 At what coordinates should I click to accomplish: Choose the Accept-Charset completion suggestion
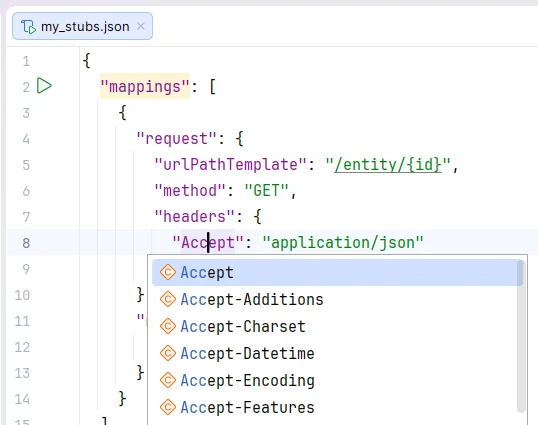pyautogui.click(x=337, y=326)
